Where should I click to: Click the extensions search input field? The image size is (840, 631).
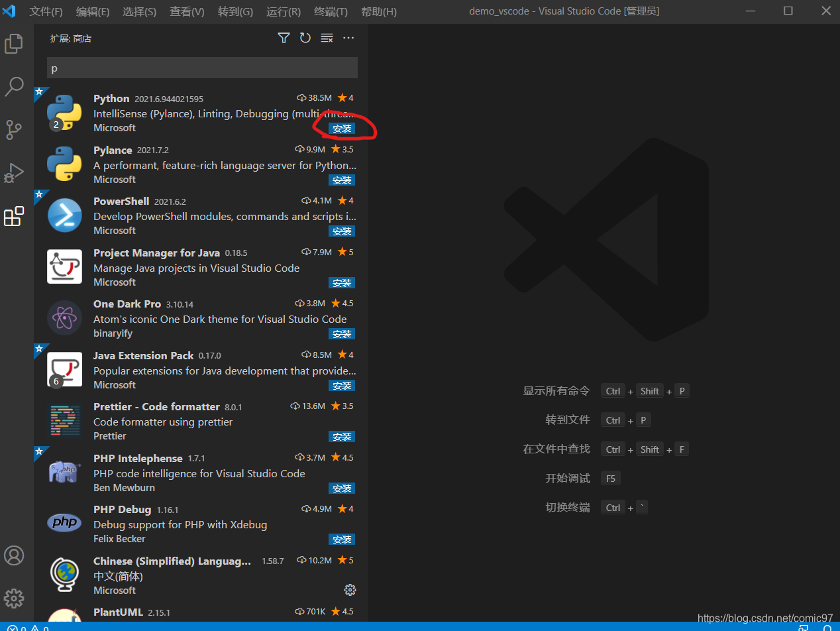click(x=202, y=68)
